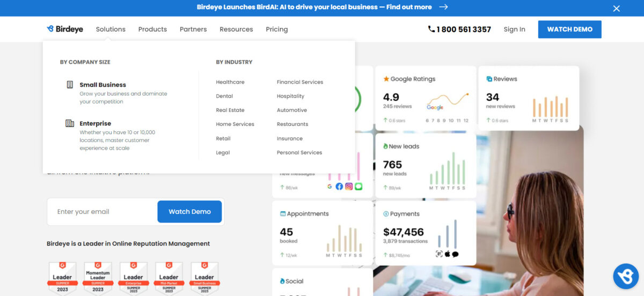Click the Reviews card icon
Screen dimensions: 644x296
[489, 79]
